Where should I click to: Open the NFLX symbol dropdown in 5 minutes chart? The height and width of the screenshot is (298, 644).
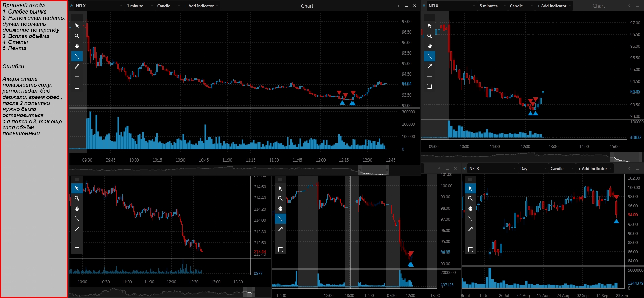[452, 6]
